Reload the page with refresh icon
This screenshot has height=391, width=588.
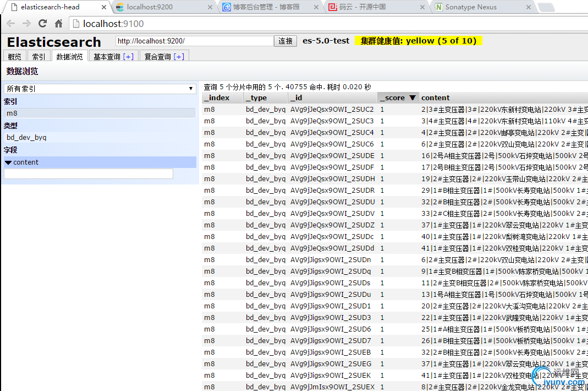(43, 24)
